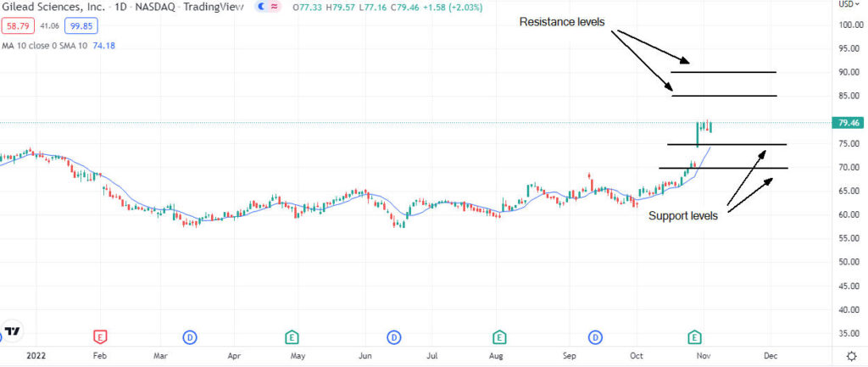Viewport: 868px width, 367px height.
Task: Click the latest November candlestick
Action: (710, 127)
